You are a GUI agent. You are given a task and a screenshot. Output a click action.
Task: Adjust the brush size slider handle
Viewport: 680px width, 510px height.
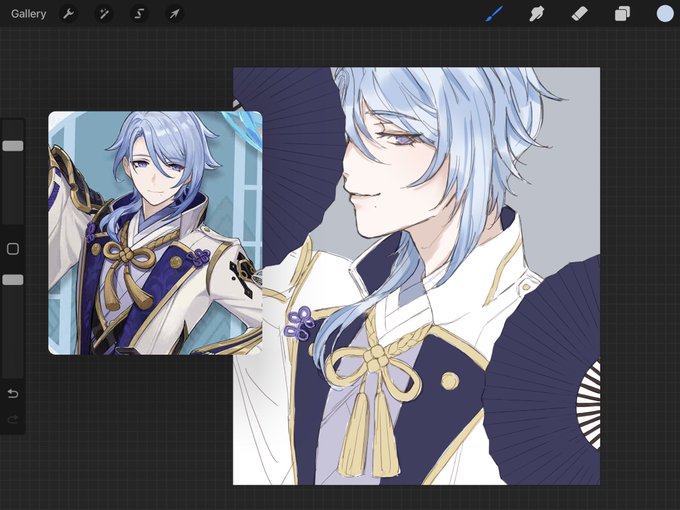coord(13,146)
